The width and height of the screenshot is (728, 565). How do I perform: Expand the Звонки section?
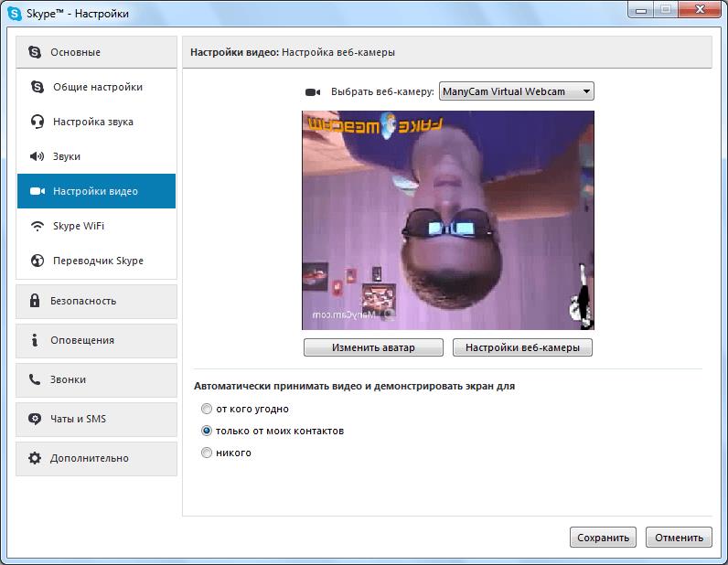pyautogui.click(x=97, y=379)
